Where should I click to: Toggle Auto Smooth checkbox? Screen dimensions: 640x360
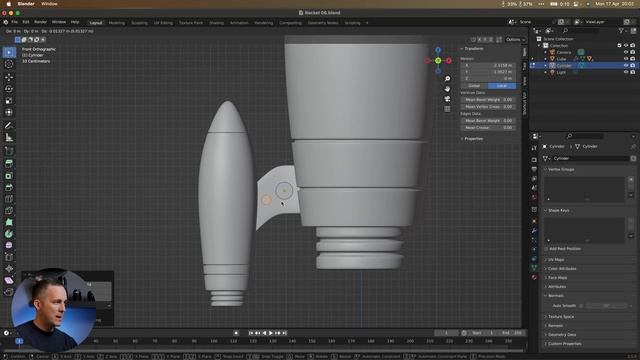pos(581,306)
